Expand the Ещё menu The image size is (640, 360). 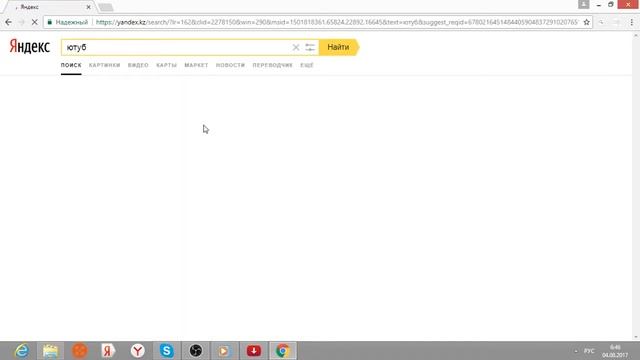pyautogui.click(x=307, y=65)
